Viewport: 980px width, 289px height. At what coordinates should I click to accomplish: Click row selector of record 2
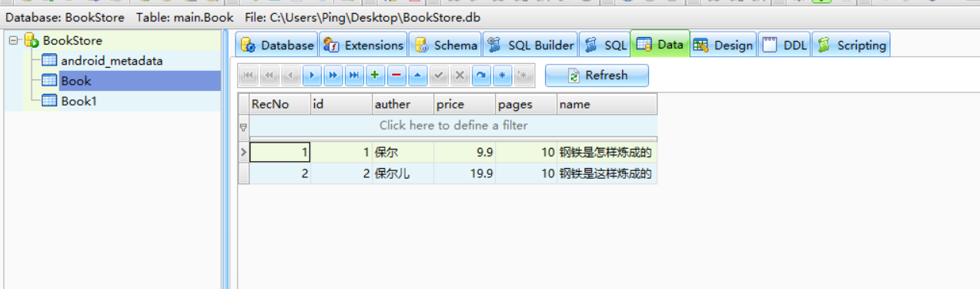pos(243,174)
